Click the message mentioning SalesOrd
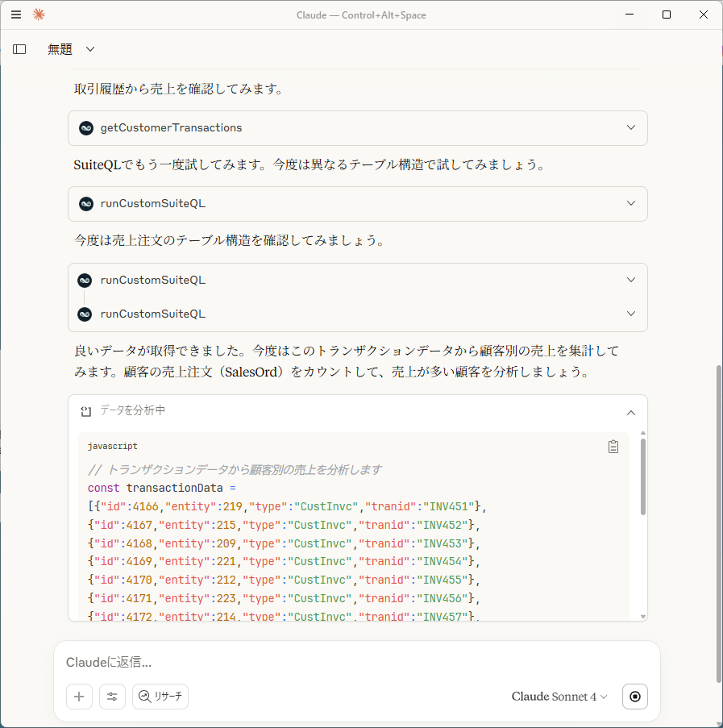Viewport: 723px width, 728px height. click(347, 362)
